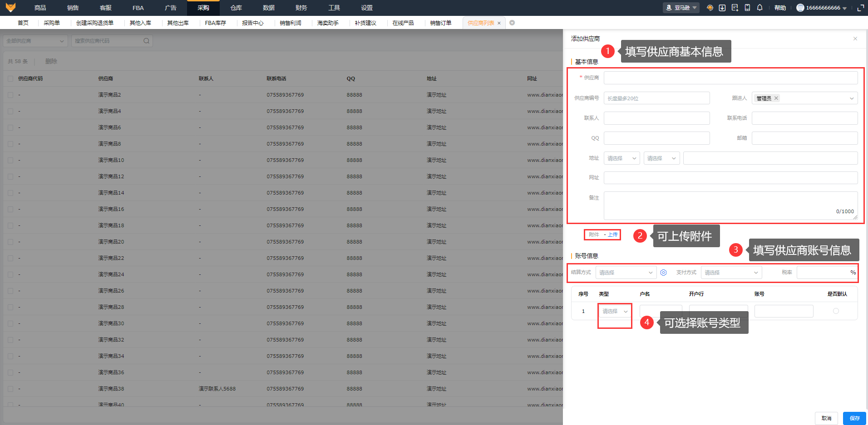Switch to the 销售利润 tab

[291, 23]
